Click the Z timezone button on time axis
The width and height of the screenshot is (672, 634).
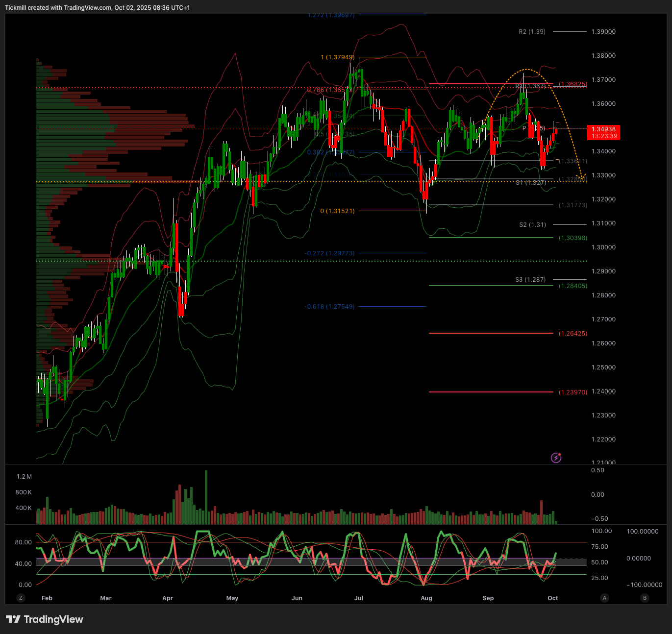[21, 598]
